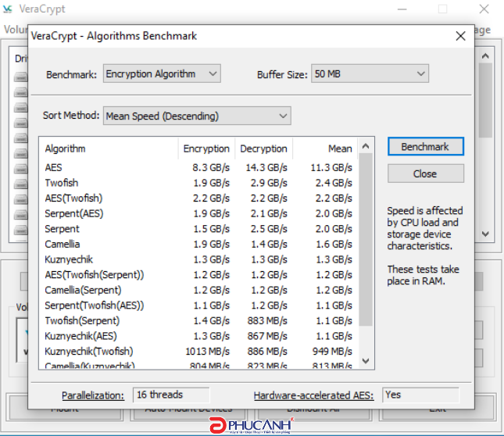Open the Buffer Size 50 MB dropdown
This screenshot has width=504, height=436.
click(x=370, y=74)
